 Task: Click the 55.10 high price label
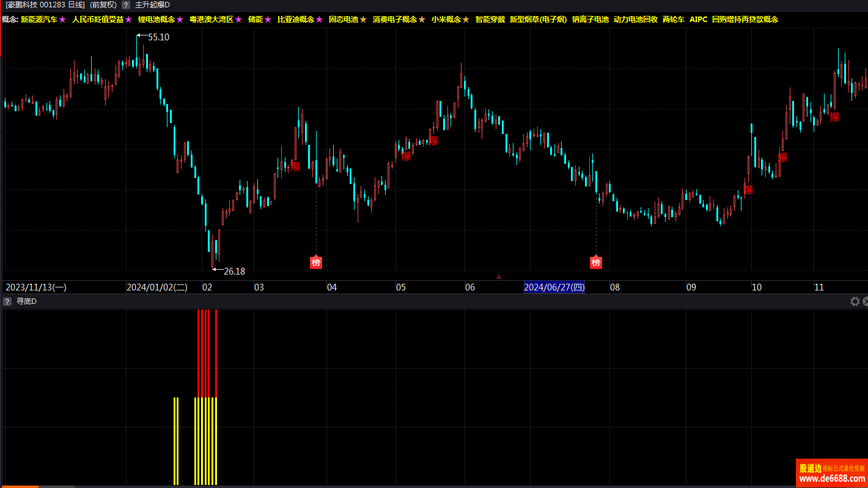point(158,37)
